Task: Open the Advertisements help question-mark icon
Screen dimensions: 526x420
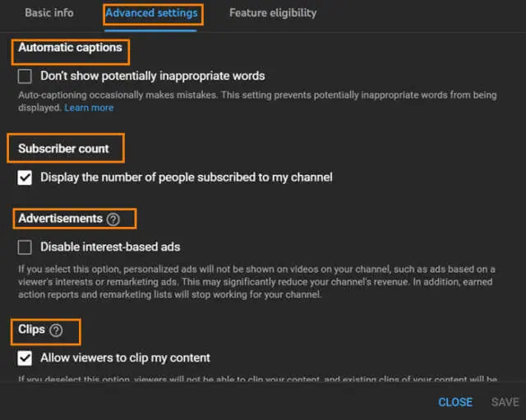Action: click(x=113, y=219)
